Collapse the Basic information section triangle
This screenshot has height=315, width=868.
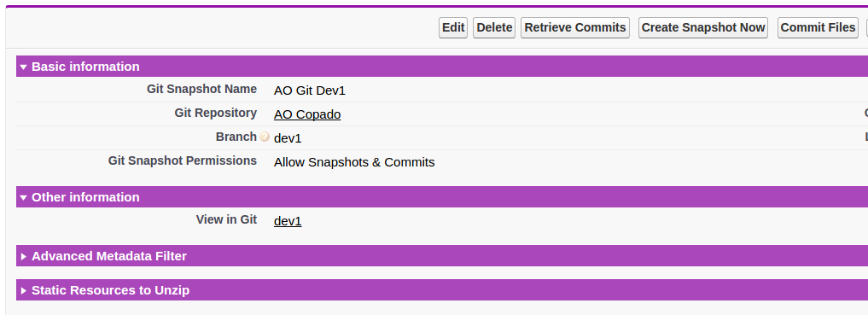23,67
